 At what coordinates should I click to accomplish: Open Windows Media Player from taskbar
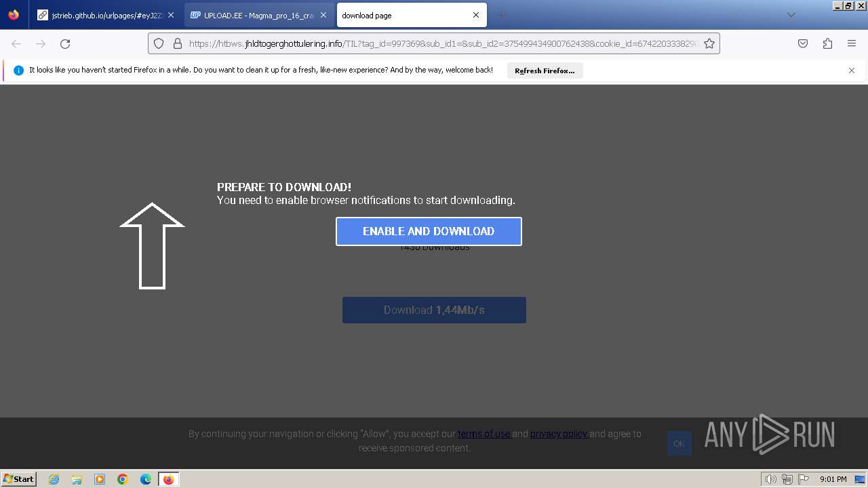[100, 479]
